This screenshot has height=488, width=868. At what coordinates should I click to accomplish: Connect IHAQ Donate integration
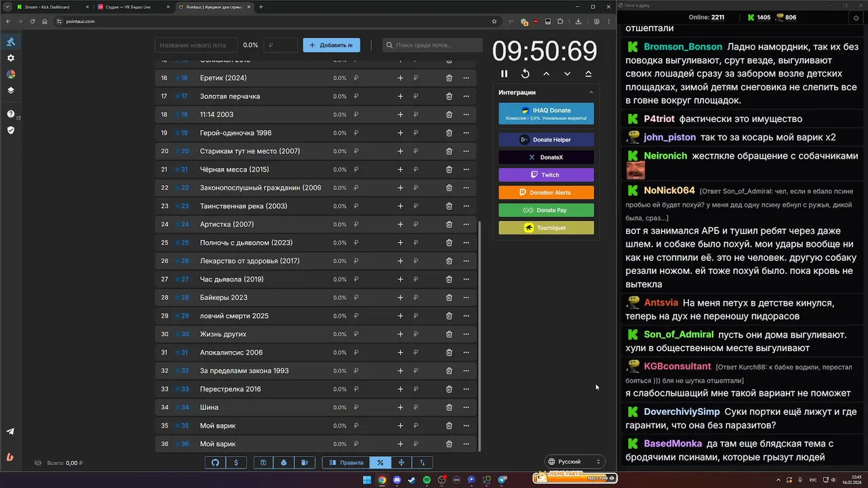click(x=546, y=113)
